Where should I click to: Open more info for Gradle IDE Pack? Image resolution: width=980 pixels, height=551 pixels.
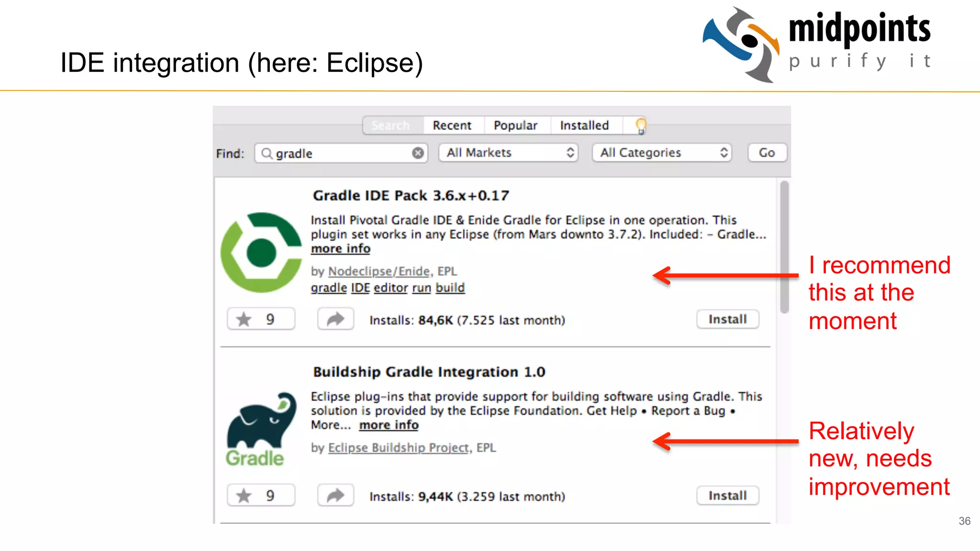coord(341,249)
